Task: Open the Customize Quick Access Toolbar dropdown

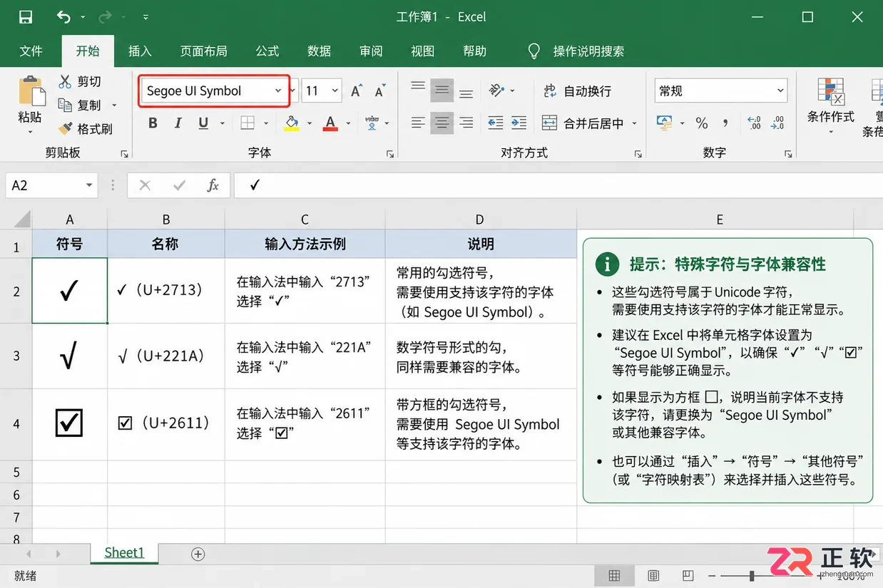Action: tap(146, 17)
